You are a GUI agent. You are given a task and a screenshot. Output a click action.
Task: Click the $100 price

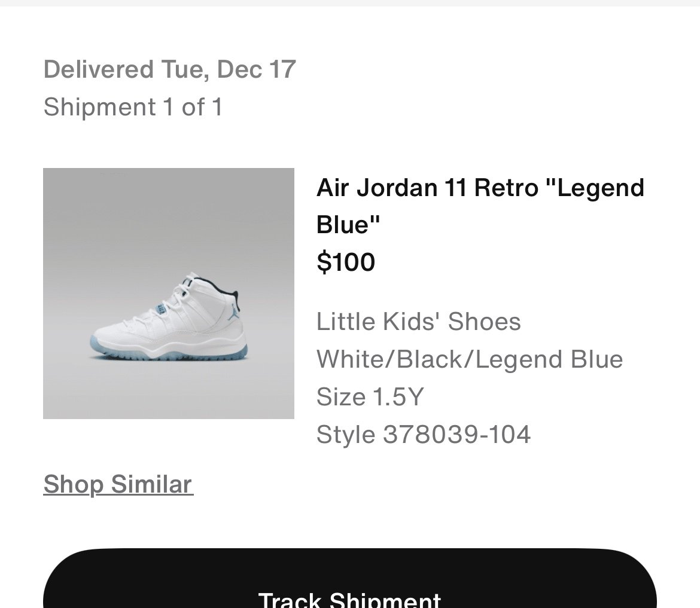pyautogui.click(x=346, y=262)
